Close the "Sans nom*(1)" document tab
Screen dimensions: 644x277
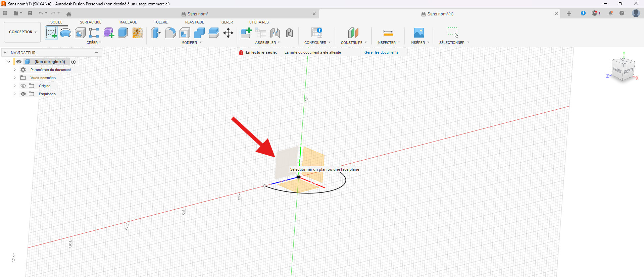click(x=556, y=14)
